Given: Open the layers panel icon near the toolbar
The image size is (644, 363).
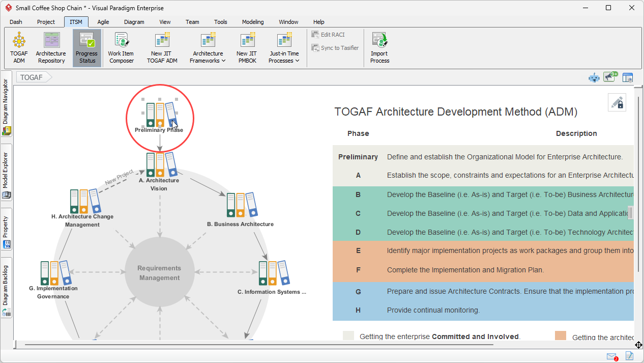Looking at the screenshot, I should [628, 77].
